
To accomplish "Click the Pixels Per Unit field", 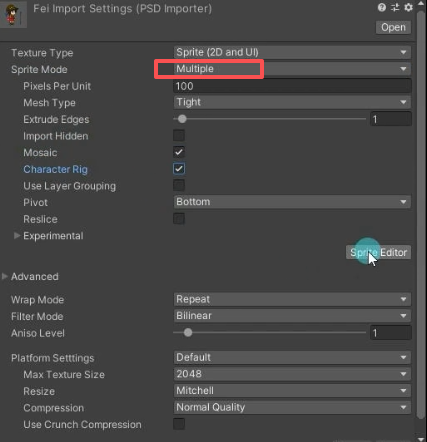I will (292, 86).
